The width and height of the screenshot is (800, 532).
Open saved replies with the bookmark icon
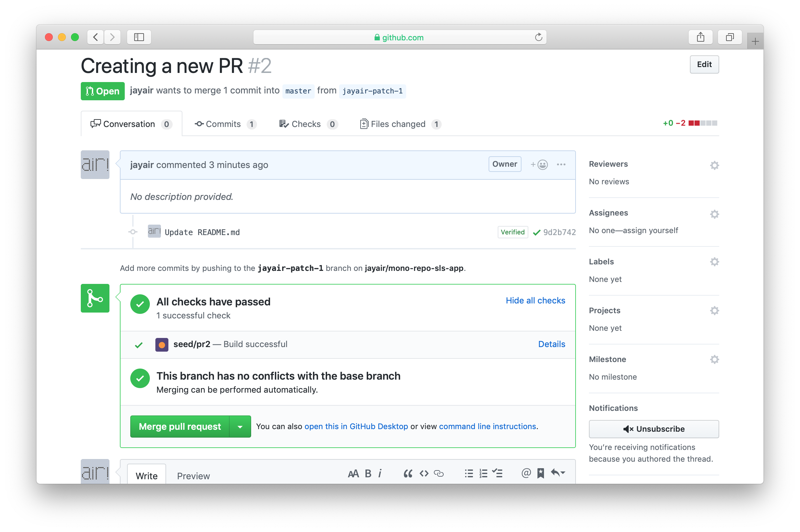coord(540,473)
